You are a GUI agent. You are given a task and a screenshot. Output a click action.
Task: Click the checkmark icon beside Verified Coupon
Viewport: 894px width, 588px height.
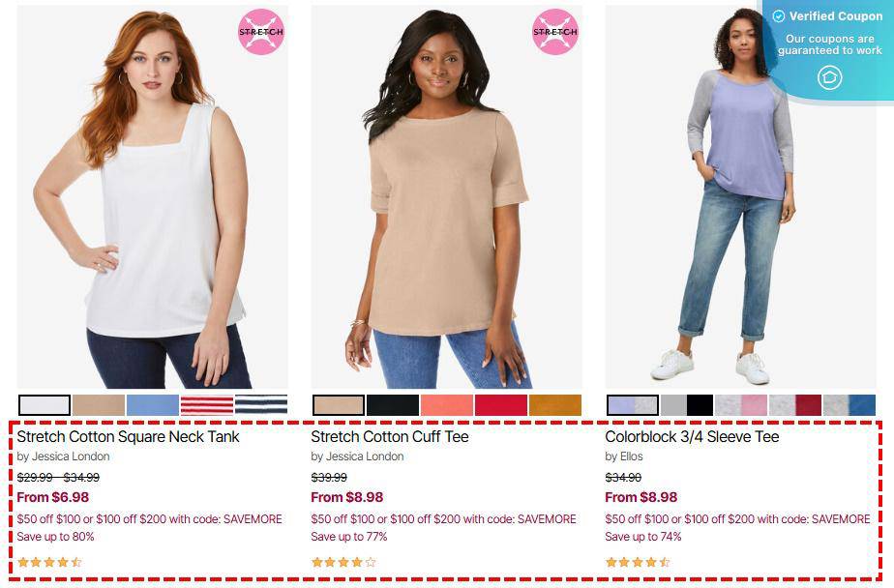pos(779,16)
